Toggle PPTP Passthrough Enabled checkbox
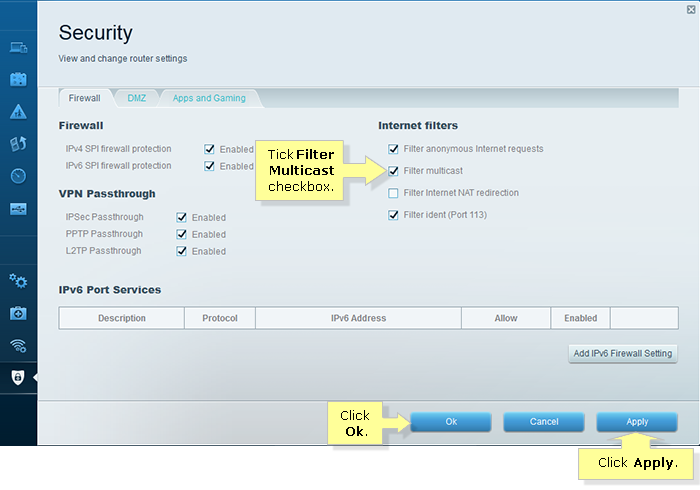This screenshot has height=490, width=700. click(182, 234)
